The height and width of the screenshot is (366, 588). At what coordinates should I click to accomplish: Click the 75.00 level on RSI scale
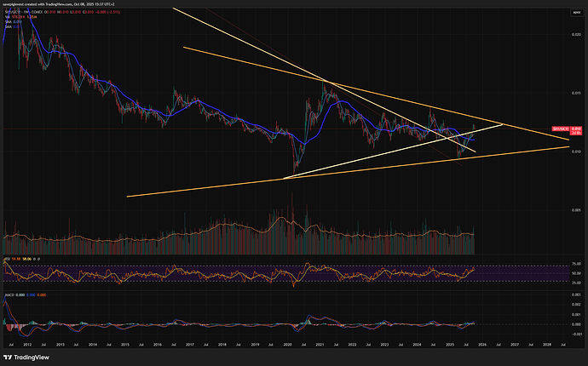point(576,266)
